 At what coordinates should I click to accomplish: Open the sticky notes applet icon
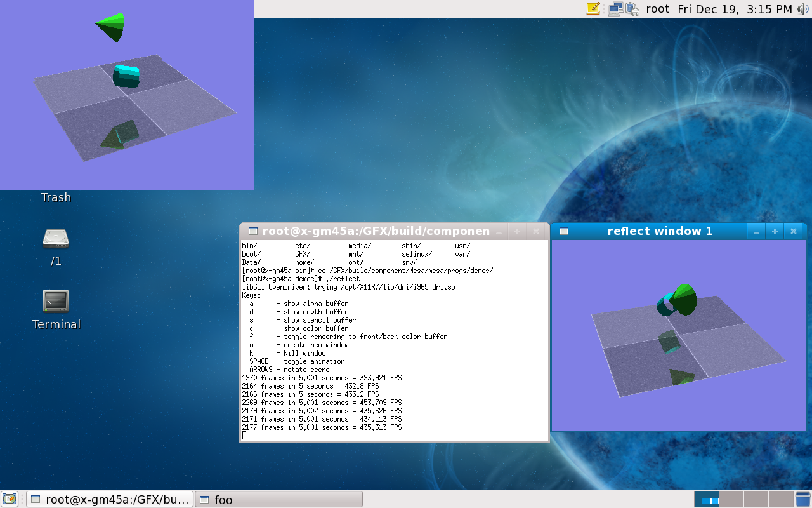pos(593,9)
